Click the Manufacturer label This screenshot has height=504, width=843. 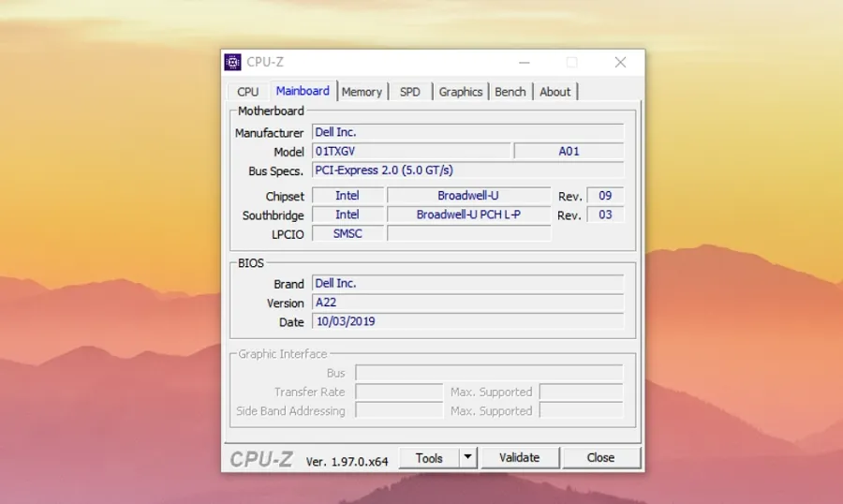[x=270, y=133]
